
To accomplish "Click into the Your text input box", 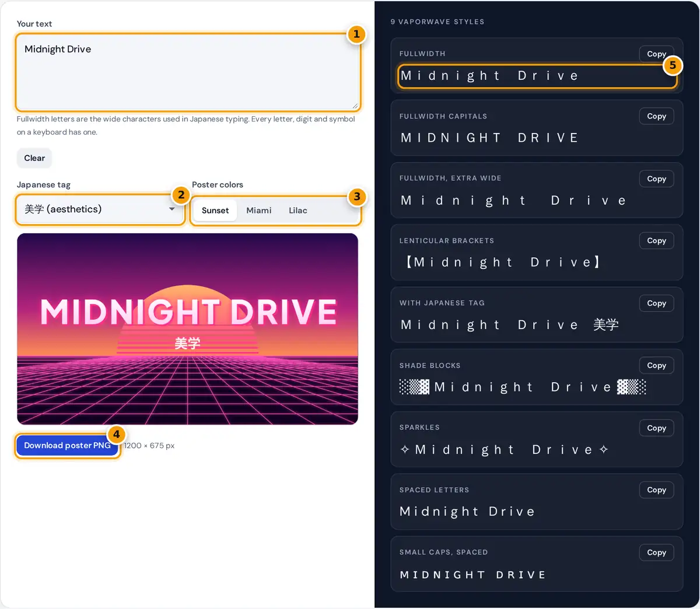I will point(188,72).
